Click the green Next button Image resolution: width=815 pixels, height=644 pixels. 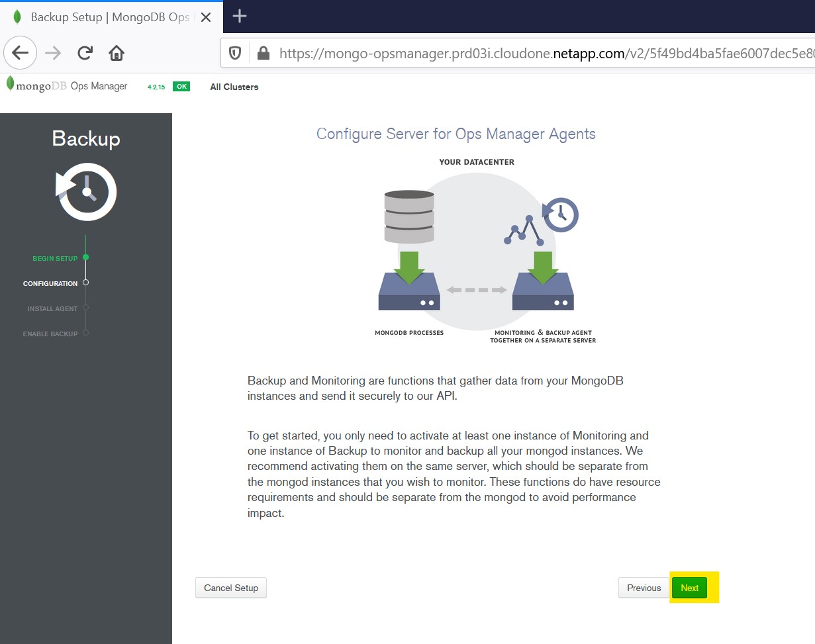[689, 588]
